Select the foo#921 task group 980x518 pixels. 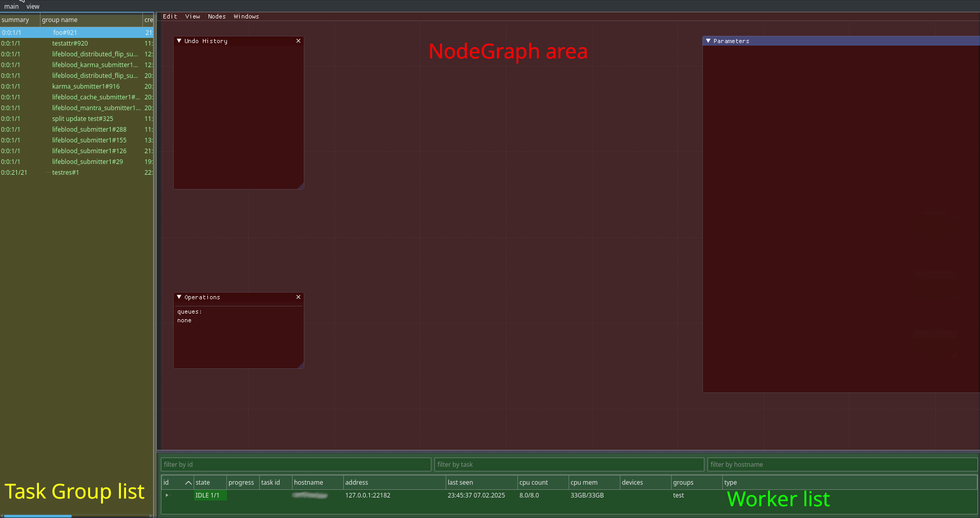(65, 32)
